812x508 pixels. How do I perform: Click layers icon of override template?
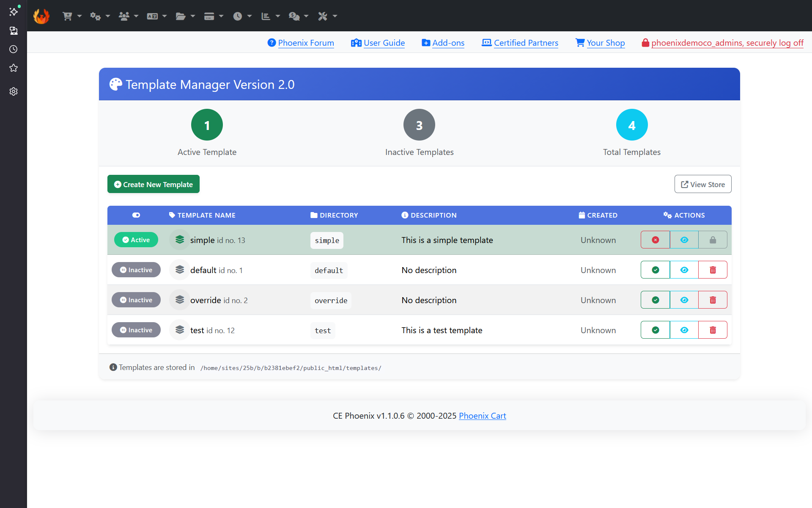pyautogui.click(x=180, y=300)
